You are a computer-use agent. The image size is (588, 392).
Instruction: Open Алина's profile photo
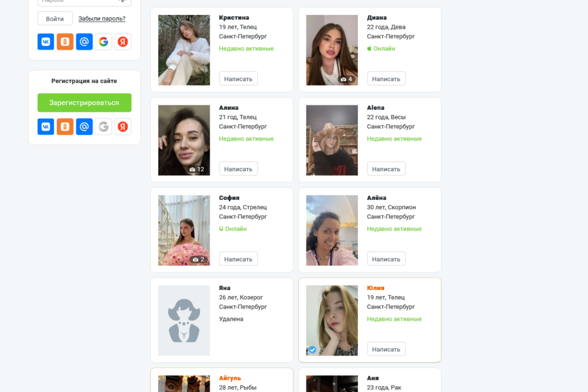tap(184, 140)
